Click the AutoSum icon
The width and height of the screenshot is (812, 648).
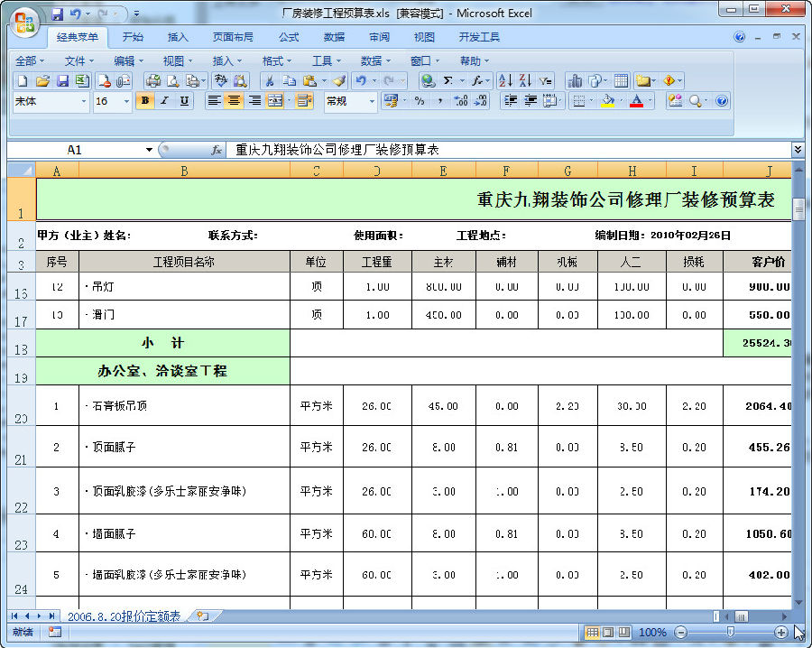[448, 80]
